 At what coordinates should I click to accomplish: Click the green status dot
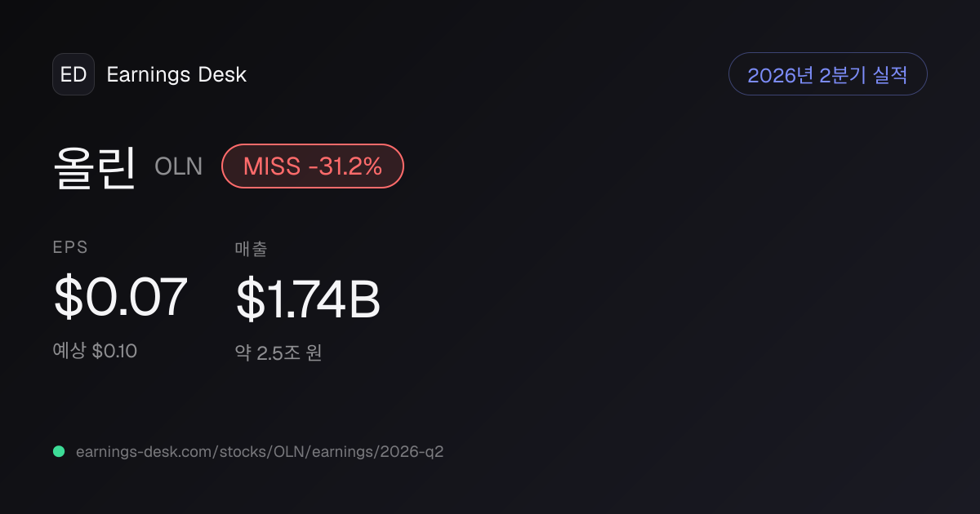coord(59,451)
